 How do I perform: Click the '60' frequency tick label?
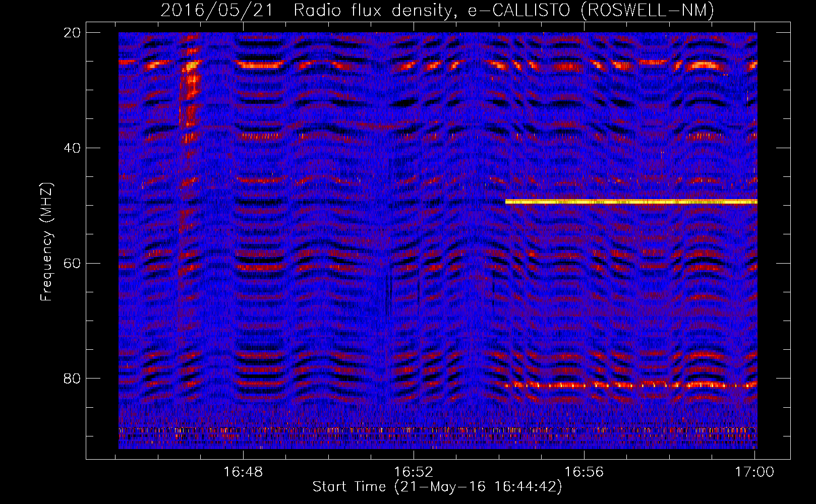point(72,264)
